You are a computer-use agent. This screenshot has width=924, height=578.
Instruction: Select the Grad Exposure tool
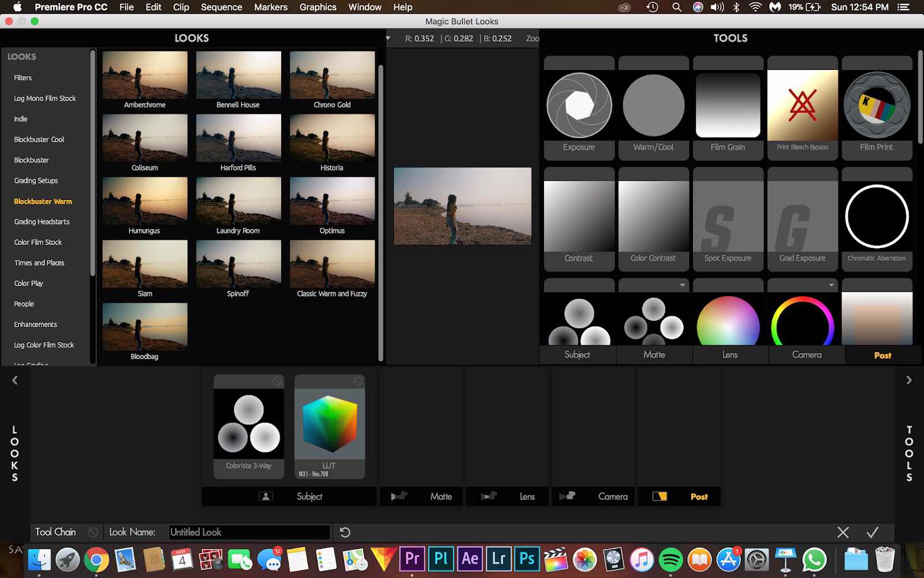pyautogui.click(x=802, y=218)
